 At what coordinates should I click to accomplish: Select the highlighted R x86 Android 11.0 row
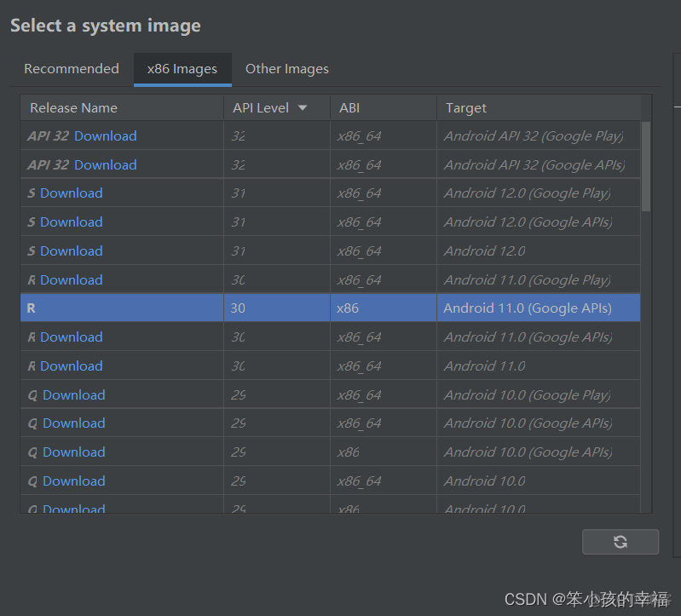(330, 308)
